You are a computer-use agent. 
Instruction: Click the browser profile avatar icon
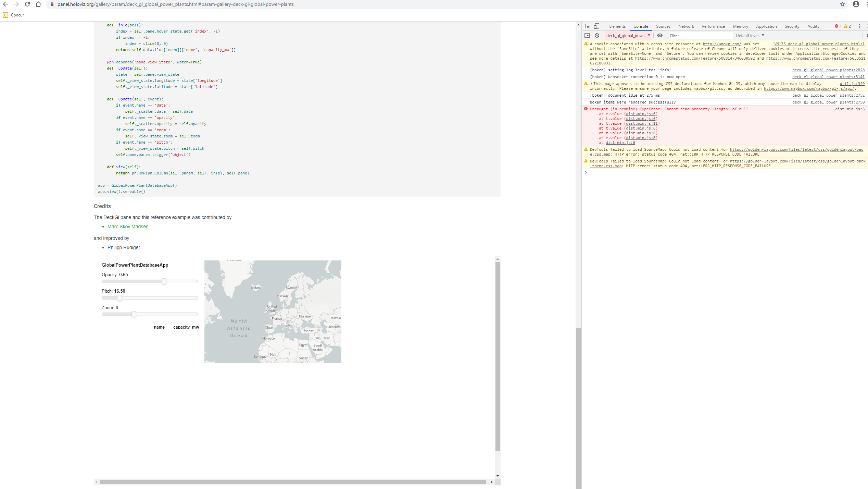point(856,4)
